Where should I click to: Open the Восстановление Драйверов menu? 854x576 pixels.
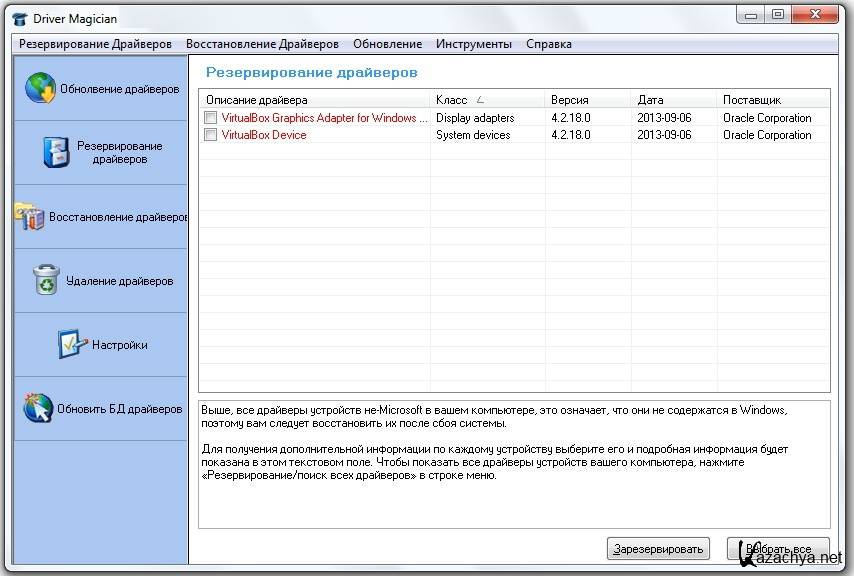click(262, 44)
